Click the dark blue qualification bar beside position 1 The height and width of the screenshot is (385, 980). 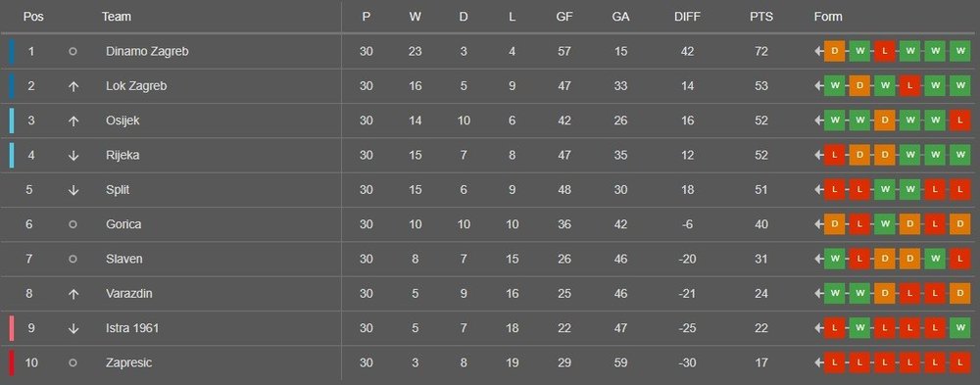click(11, 51)
